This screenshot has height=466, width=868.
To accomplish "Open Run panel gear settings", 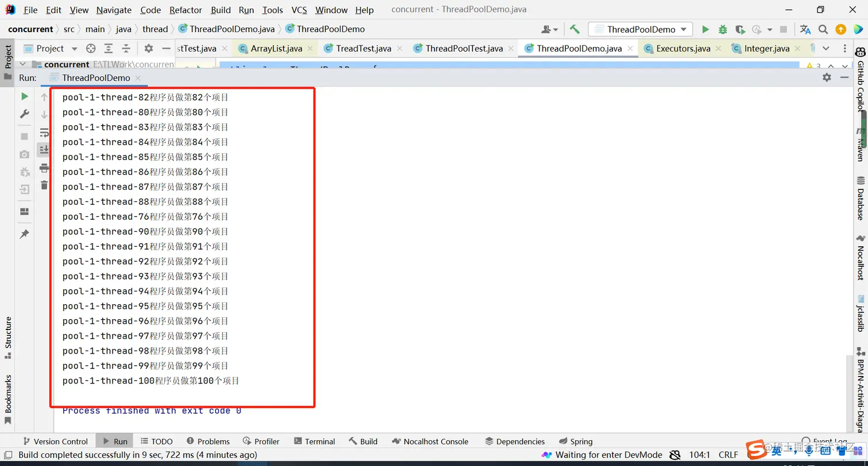I will pyautogui.click(x=827, y=77).
